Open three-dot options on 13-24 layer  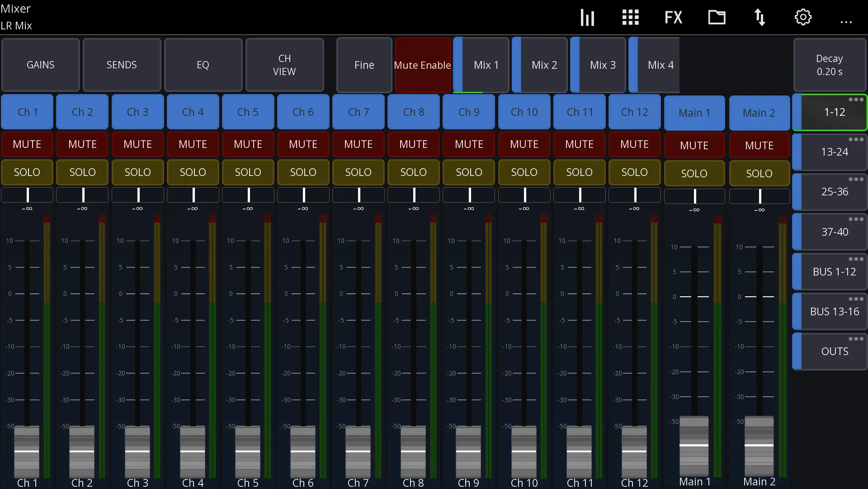click(x=856, y=140)
